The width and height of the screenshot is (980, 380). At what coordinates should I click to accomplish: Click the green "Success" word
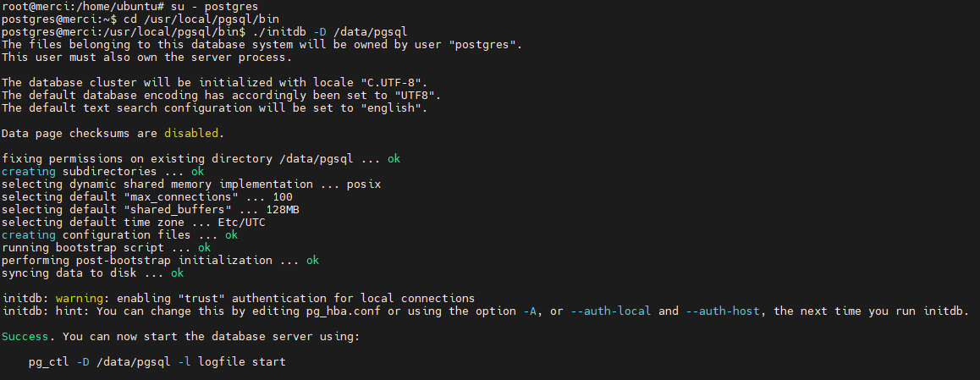(x=25, y=336)
